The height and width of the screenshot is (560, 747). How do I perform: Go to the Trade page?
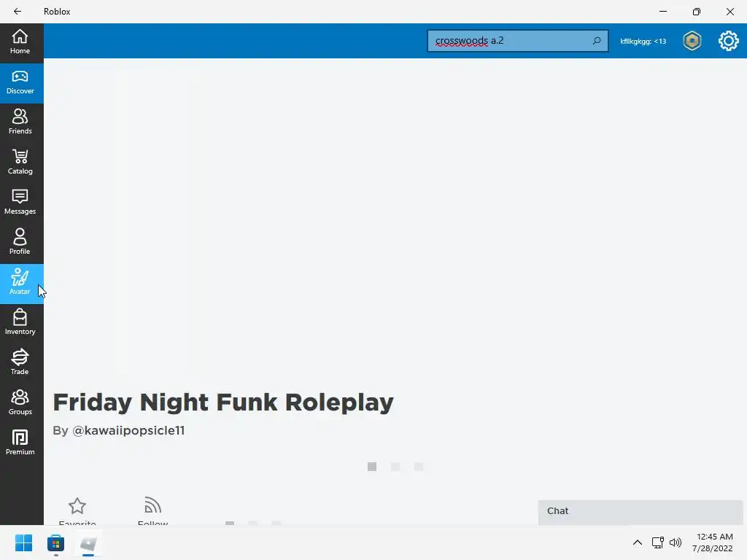coord(20,363)
